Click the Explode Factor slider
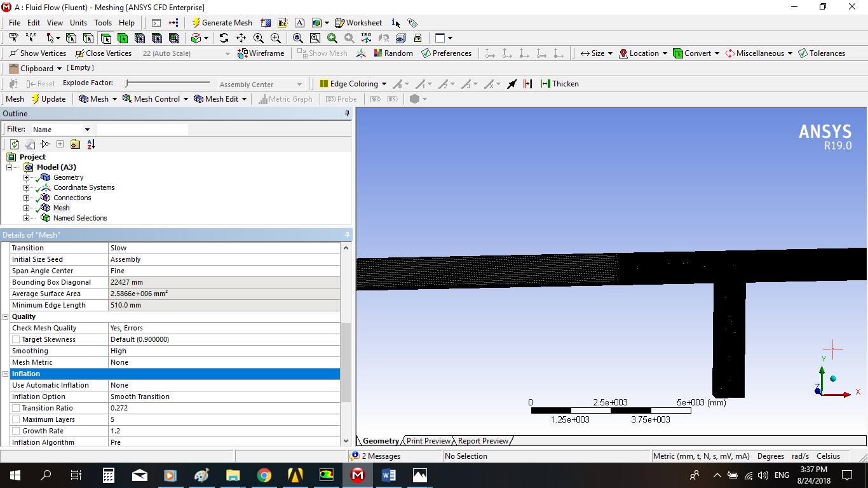This screenshot has height=488, width=868. coord(168,83)
